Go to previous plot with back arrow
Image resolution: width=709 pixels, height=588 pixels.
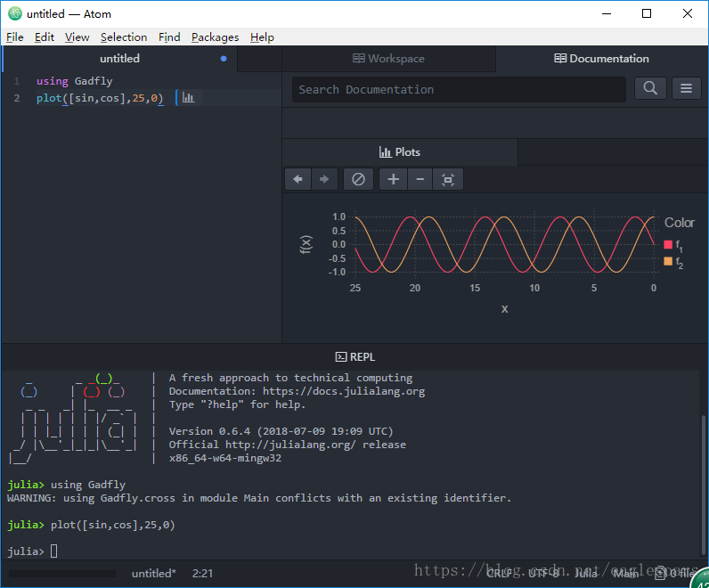298,180
